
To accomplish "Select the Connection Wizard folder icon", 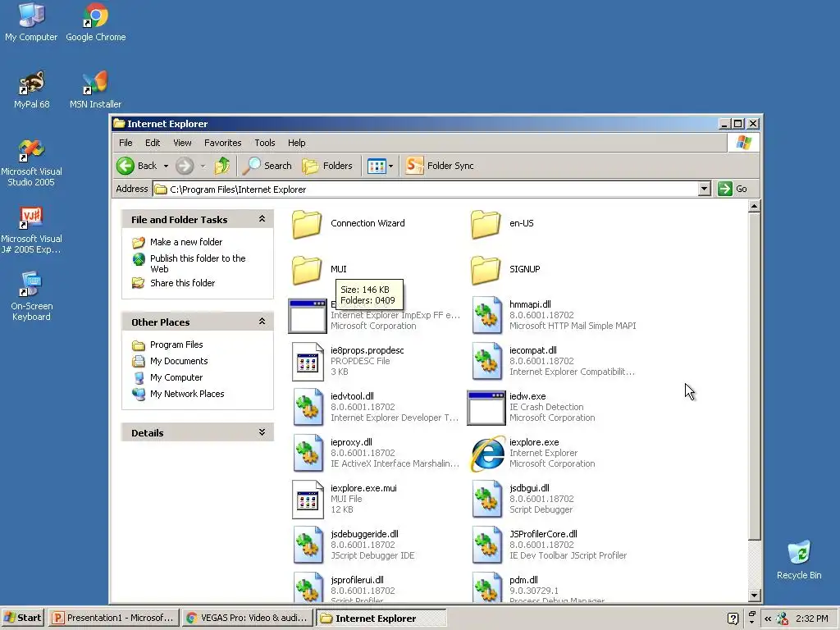I will (307, 224).
